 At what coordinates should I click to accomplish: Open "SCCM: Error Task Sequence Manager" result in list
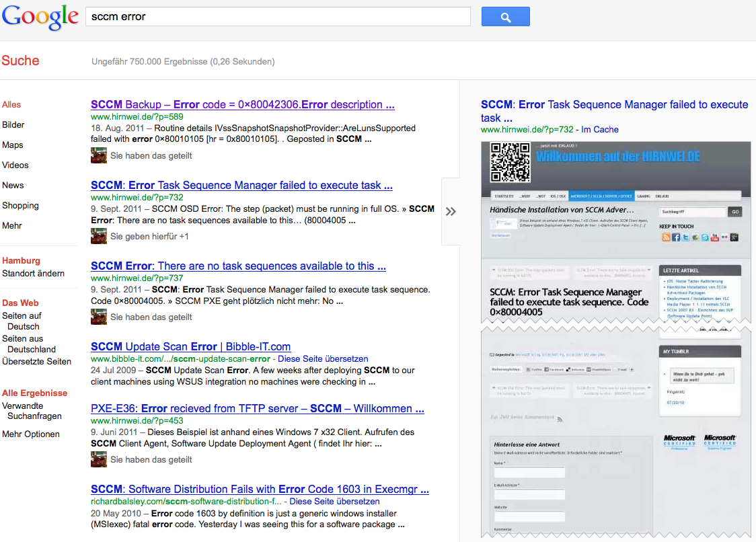coord(241,185)
